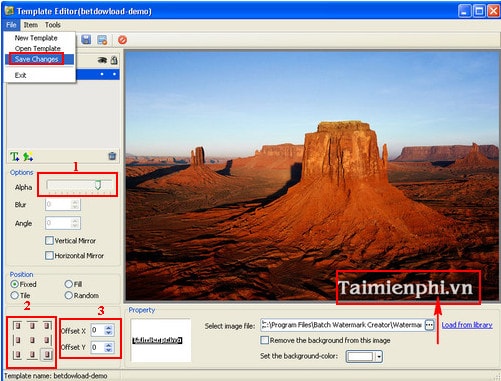This screenshot has height=381, width=501.
Task: Click the 'Template name: betdowload-demo' status text
Action: tap(56, 376)
